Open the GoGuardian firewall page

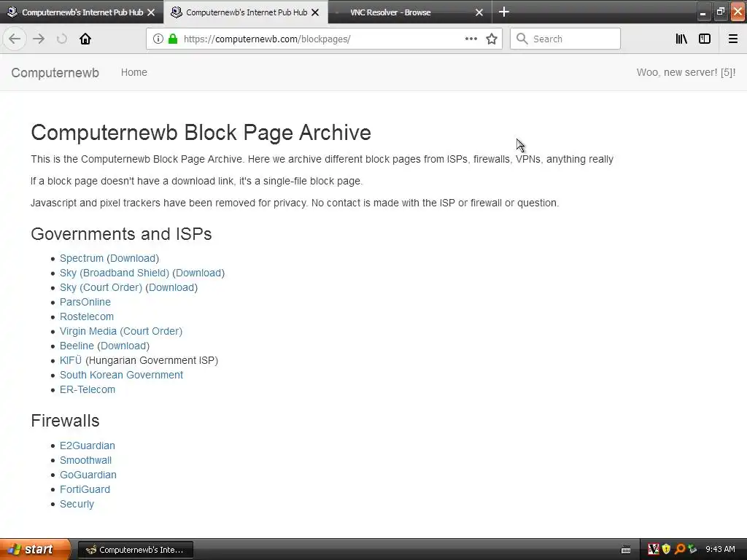[x=88, y=475]
